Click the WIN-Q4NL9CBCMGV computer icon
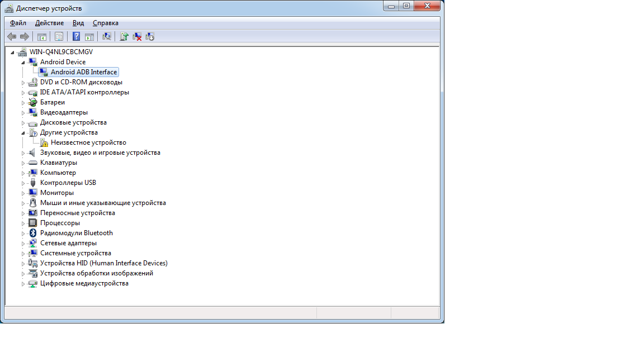 coord(22,52)
